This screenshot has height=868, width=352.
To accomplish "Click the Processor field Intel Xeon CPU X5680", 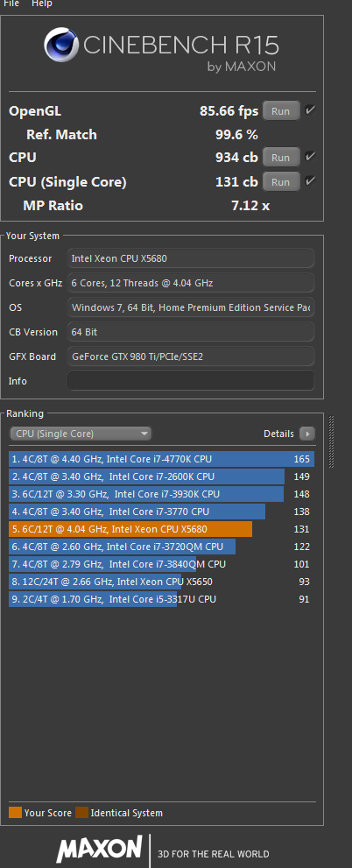I will [191, 258].
